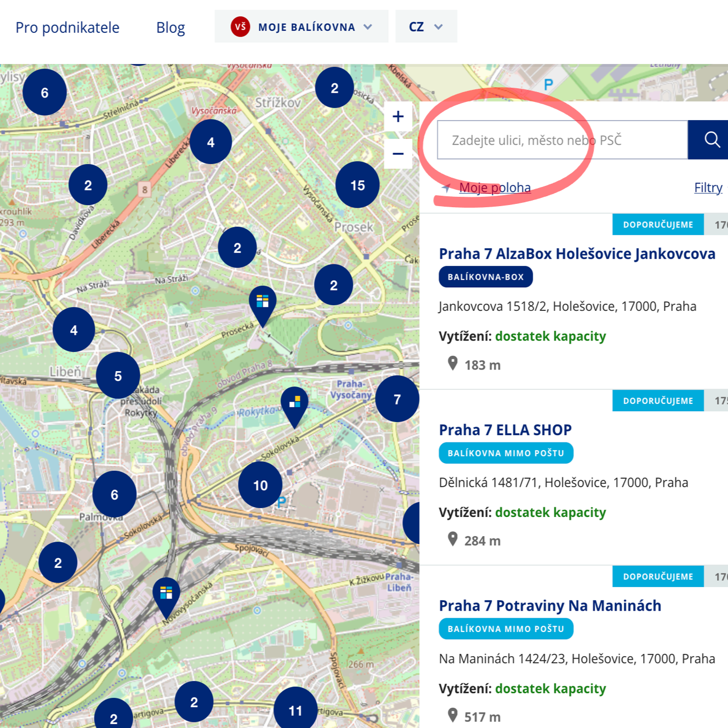Viewport: 728px width, 728px height.
Task: Click the Moje poloha link
Action: pos(495,187)
